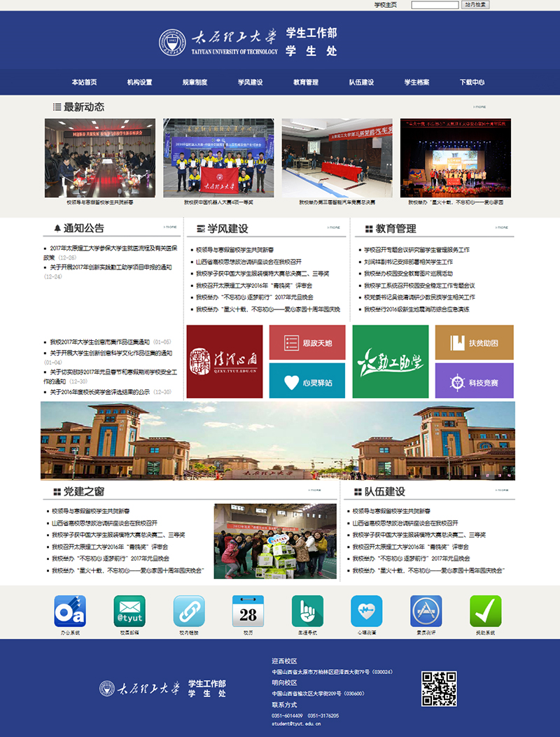This screenshot has width=560, height=737.
Task: Click more beside the 最新动态 heading
Action: [479, 107]
